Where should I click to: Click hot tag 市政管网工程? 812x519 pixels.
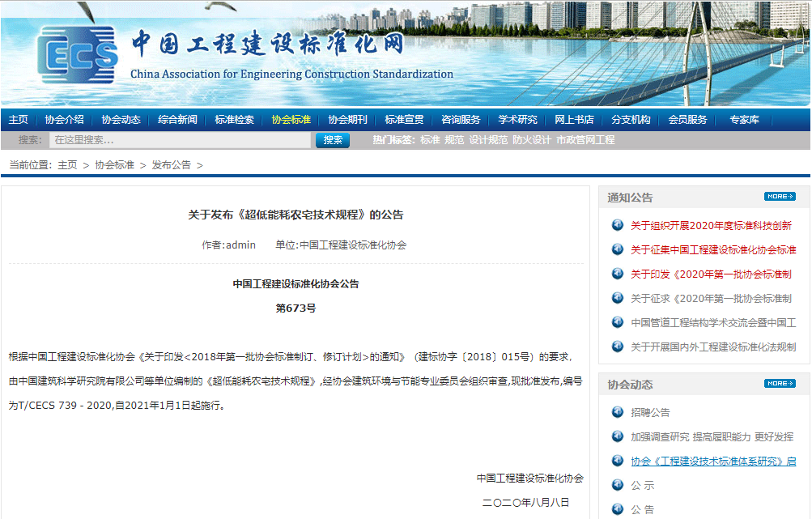(585, 140)
